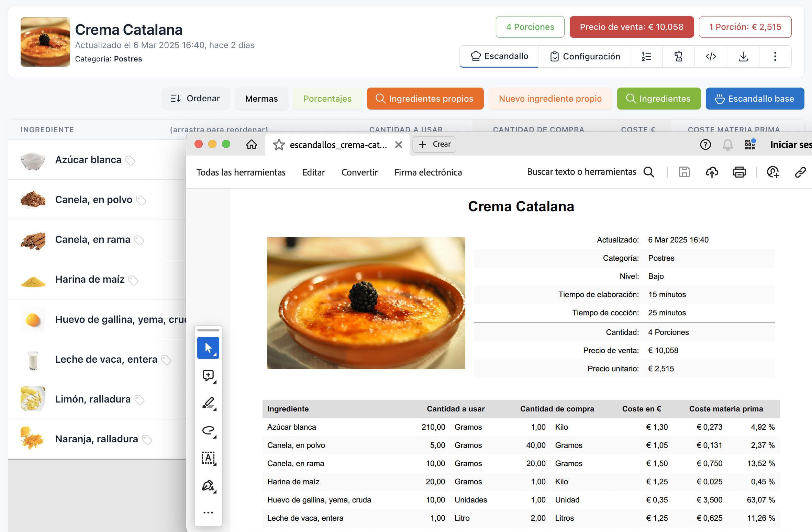Screen dimensions: 812x532
Task: Switch to the Escandallo tab
Action: click(499, 56)
